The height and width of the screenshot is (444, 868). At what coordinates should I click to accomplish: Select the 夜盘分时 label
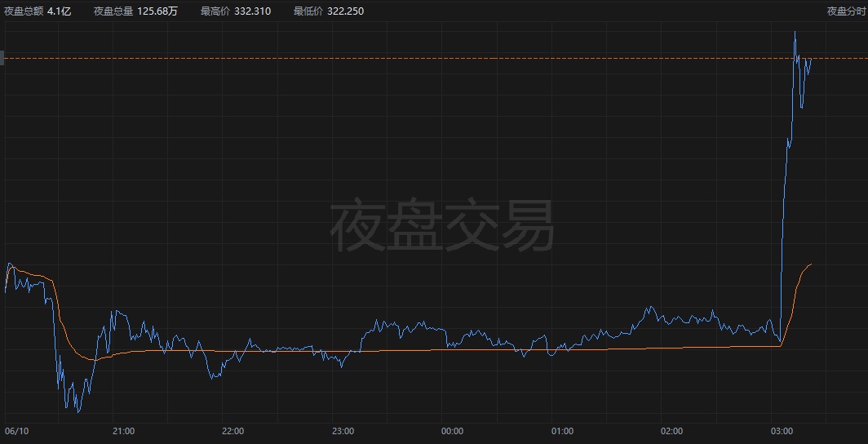point(845,11)
